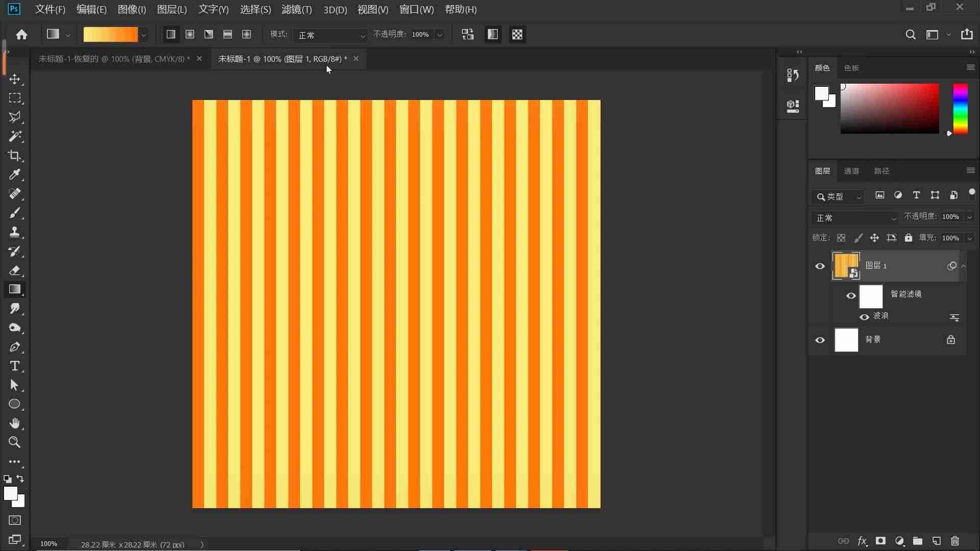Viewport: 980px width, 551px height.
Task: Open the layer blend mode 正常 dropdown
Action: pos(855,218)
